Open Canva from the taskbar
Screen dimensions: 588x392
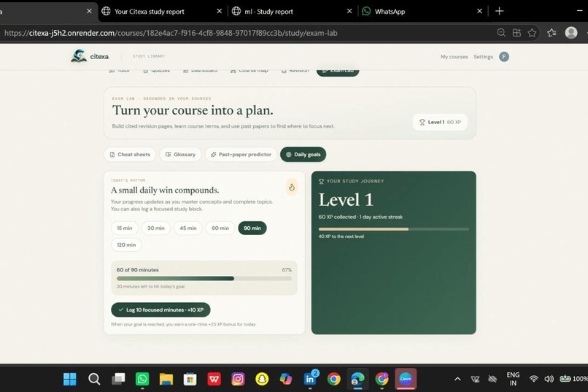406,380
